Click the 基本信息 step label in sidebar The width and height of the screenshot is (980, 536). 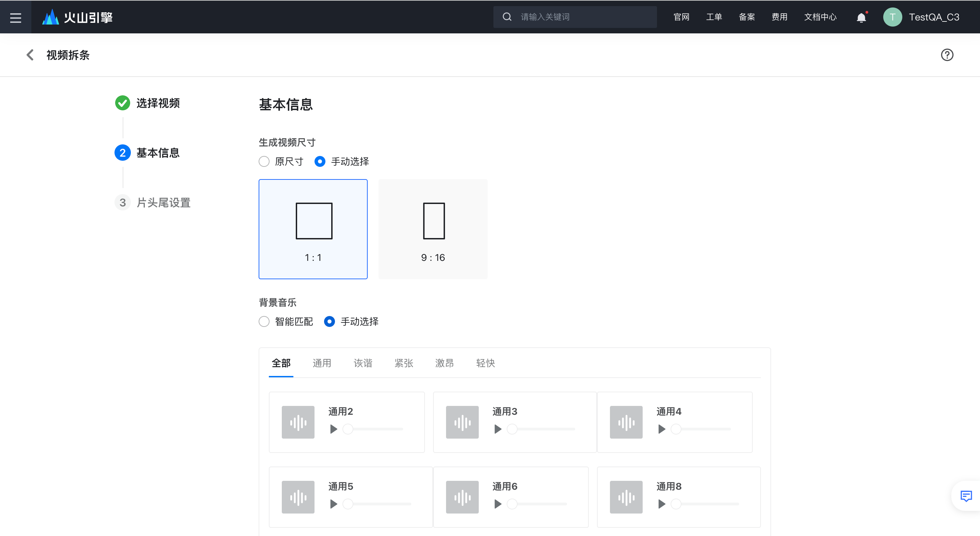click(x=158, y=153)
